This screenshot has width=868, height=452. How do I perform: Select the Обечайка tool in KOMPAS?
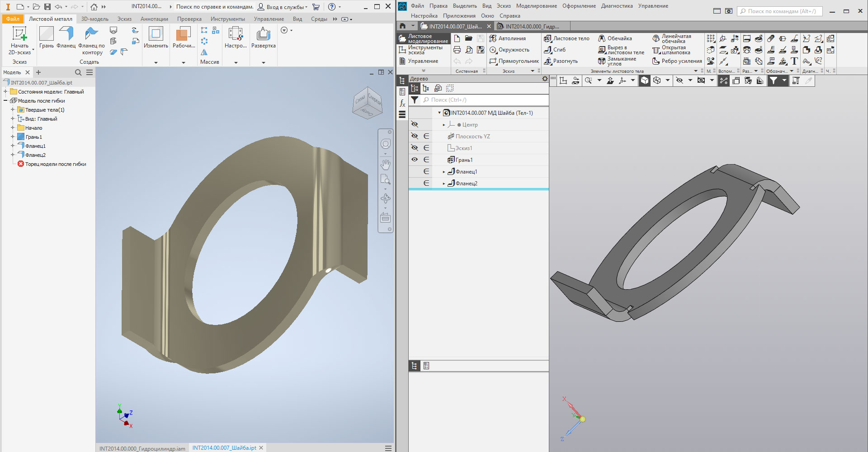tap(615, 38)
